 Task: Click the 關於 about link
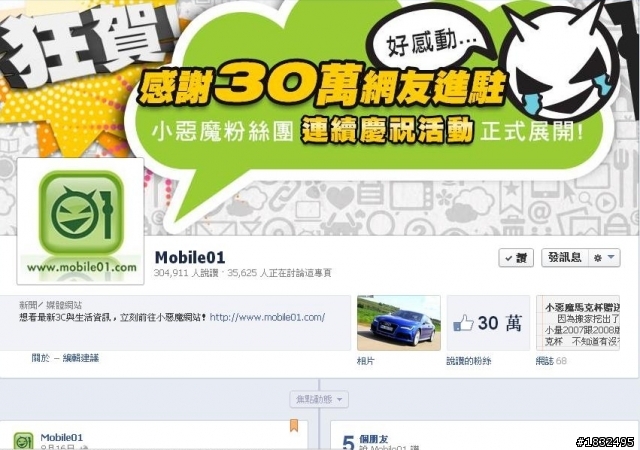40,358
